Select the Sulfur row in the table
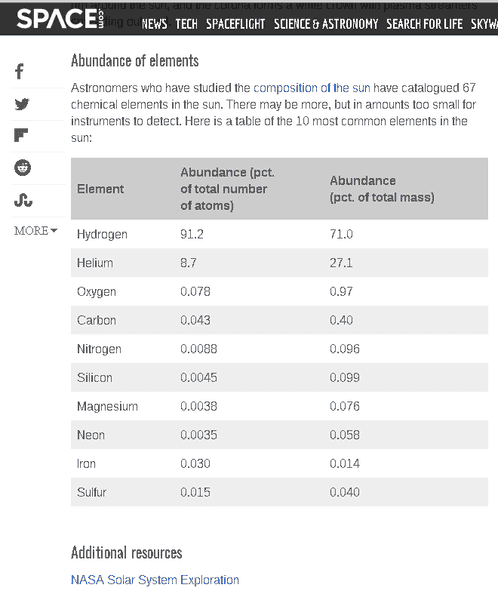This screenshot has height=600, width=498. (x=279, y=492)
